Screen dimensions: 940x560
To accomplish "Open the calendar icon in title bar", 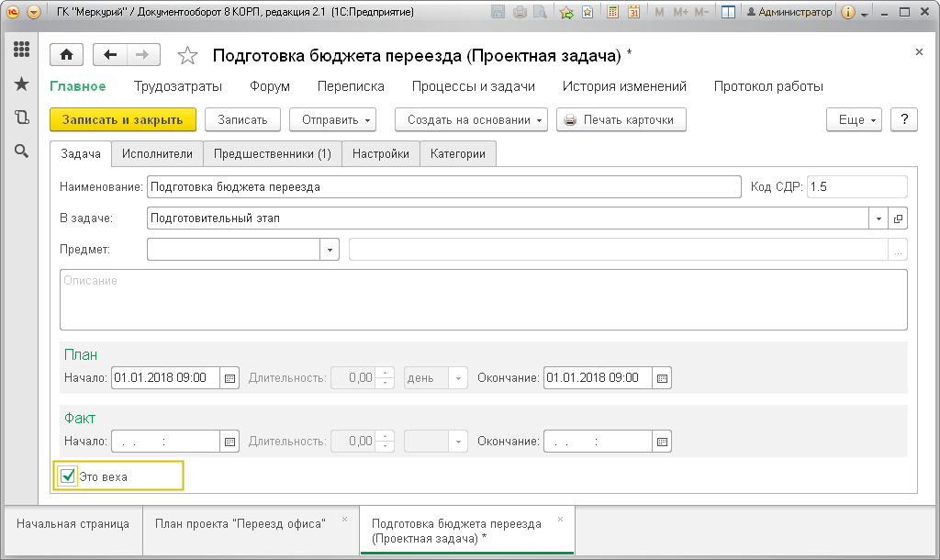I will point(633,12).
